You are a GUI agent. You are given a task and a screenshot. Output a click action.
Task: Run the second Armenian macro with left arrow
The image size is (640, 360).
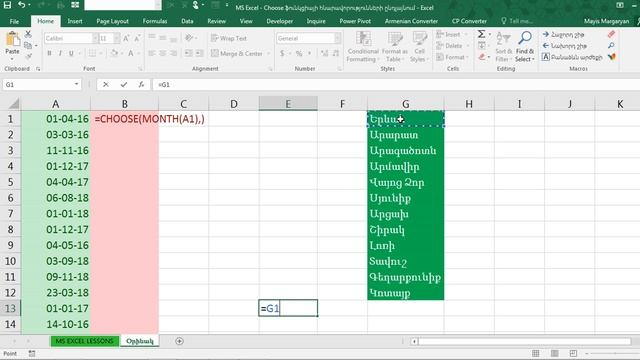tap(564, 46)
